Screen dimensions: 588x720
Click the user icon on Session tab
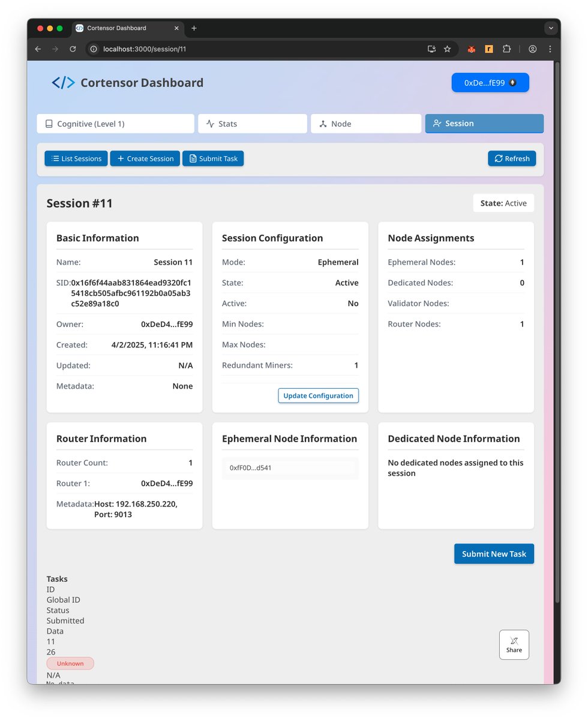click(x=437, y=123)
